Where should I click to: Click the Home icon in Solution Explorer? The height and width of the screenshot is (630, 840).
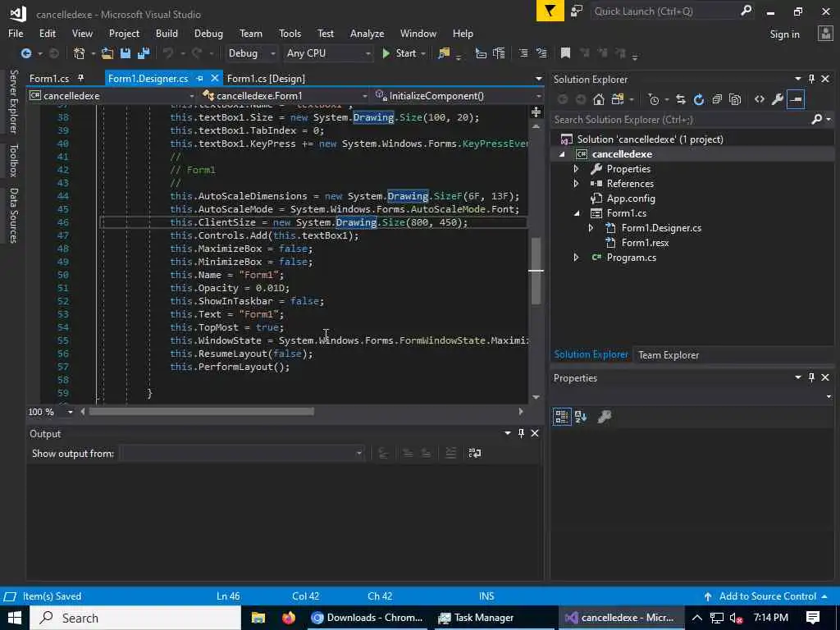pyautogui.click(x=599, y=99)
